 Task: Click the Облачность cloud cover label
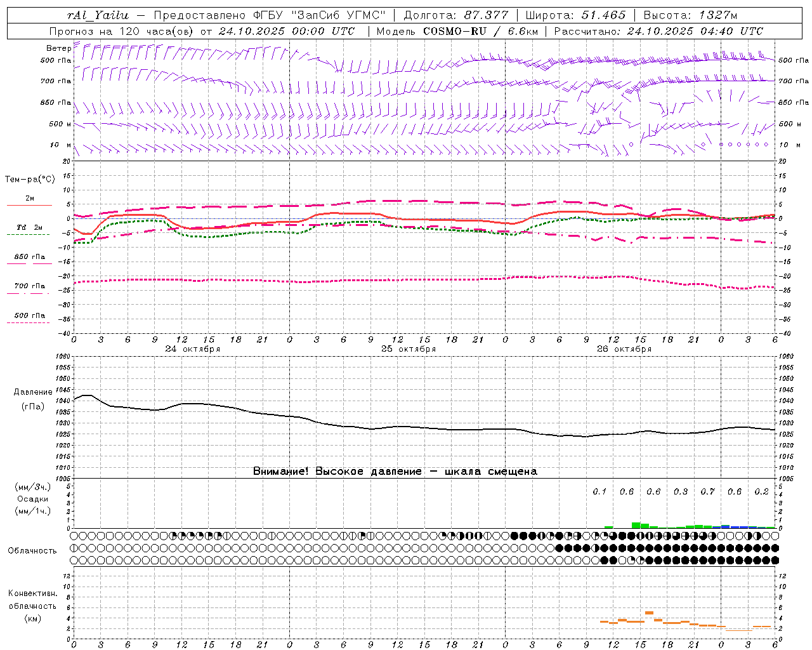pos(32,551)
